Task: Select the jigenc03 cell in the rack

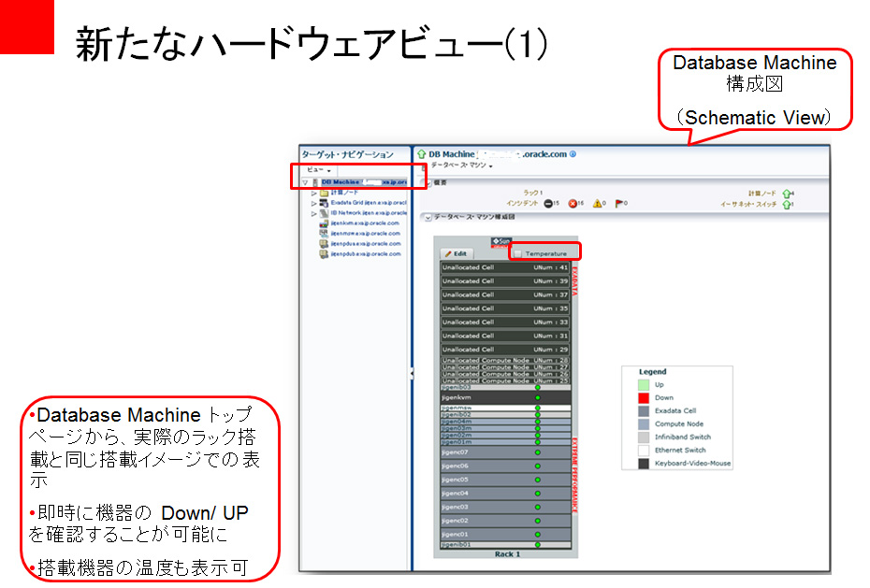Action: (x=505, y=507)
